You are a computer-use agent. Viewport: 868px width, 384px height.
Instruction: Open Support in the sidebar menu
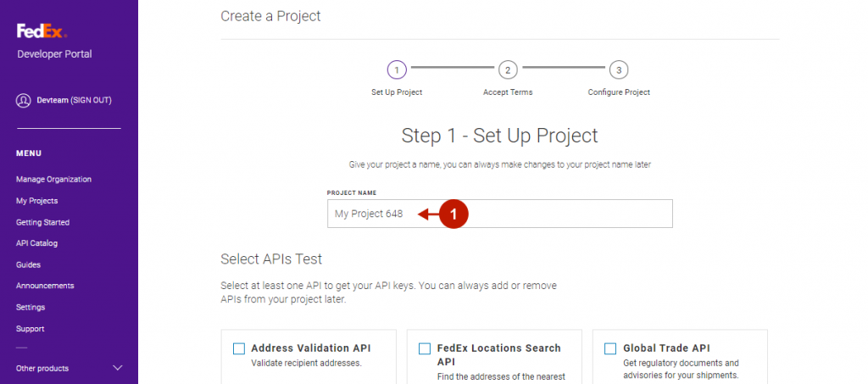[30, 329]
